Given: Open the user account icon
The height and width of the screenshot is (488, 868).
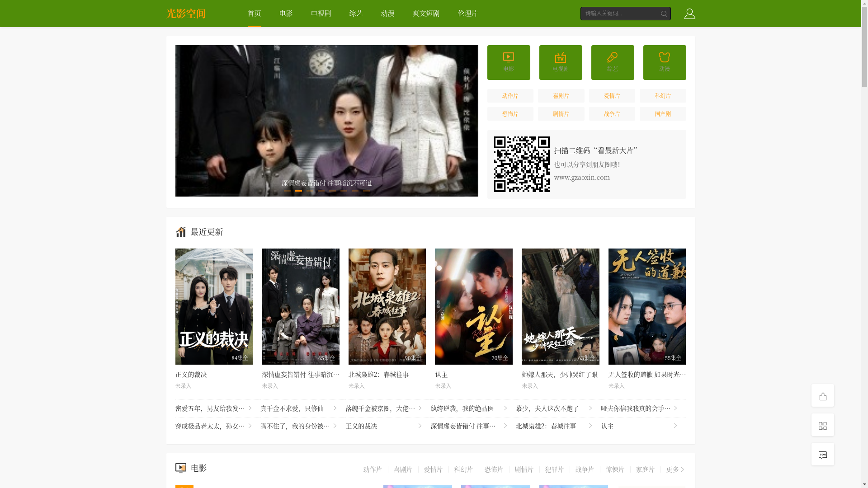Looking at the screenshot, I should coord(689,14).
